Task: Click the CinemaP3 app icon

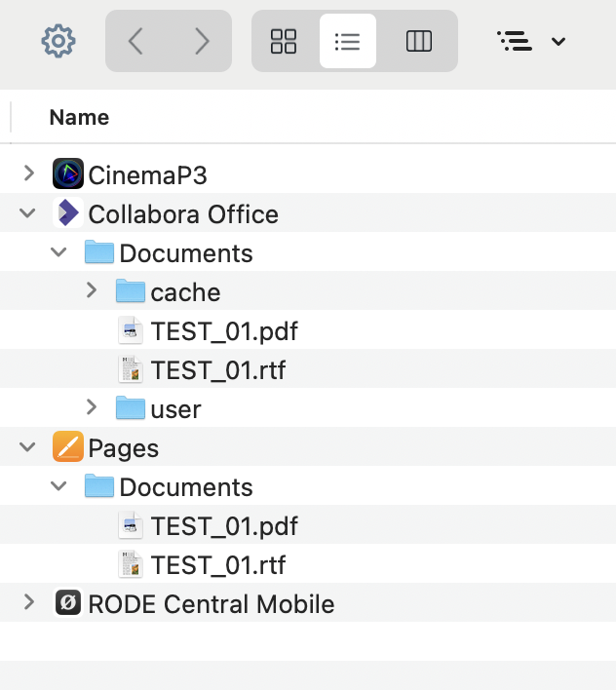Action: [68, 174]
